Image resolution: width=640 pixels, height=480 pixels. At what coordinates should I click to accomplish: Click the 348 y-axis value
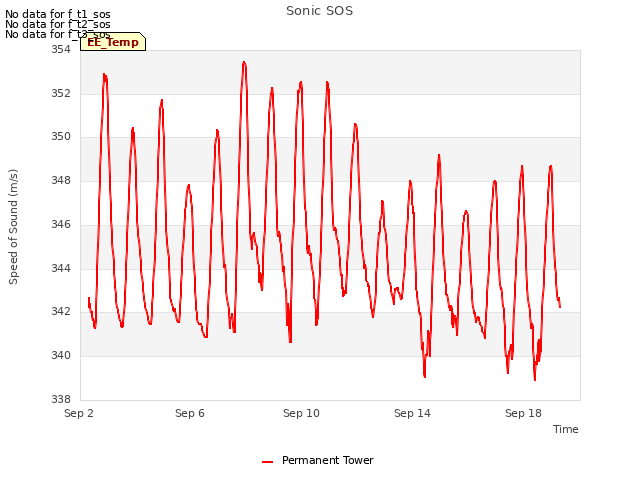pos(60,180)
